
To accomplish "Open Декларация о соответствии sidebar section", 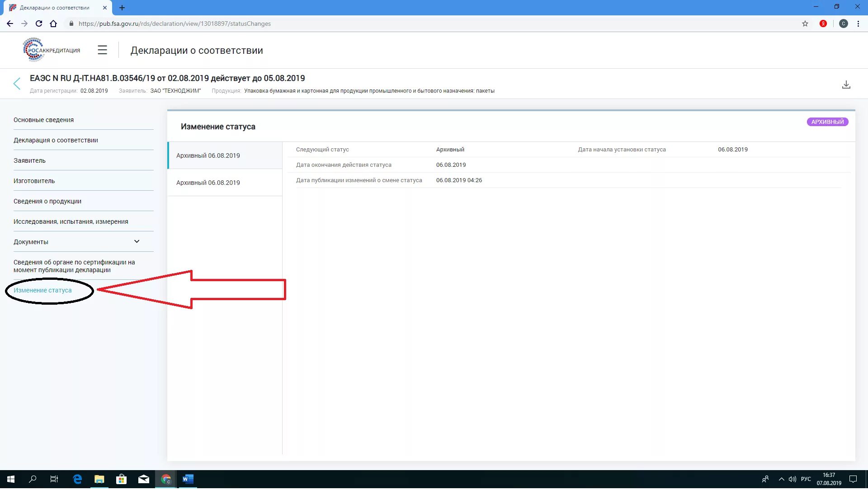I will 56,141.
